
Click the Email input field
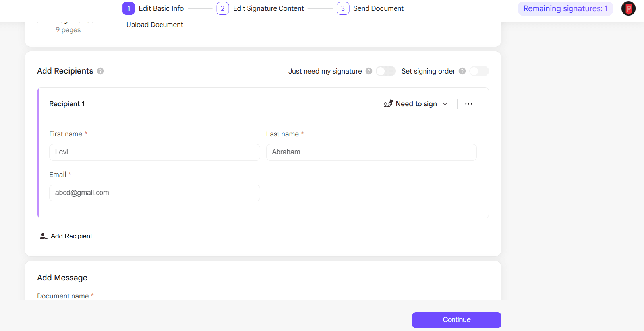pyautogui.click(x=155, y=193)
